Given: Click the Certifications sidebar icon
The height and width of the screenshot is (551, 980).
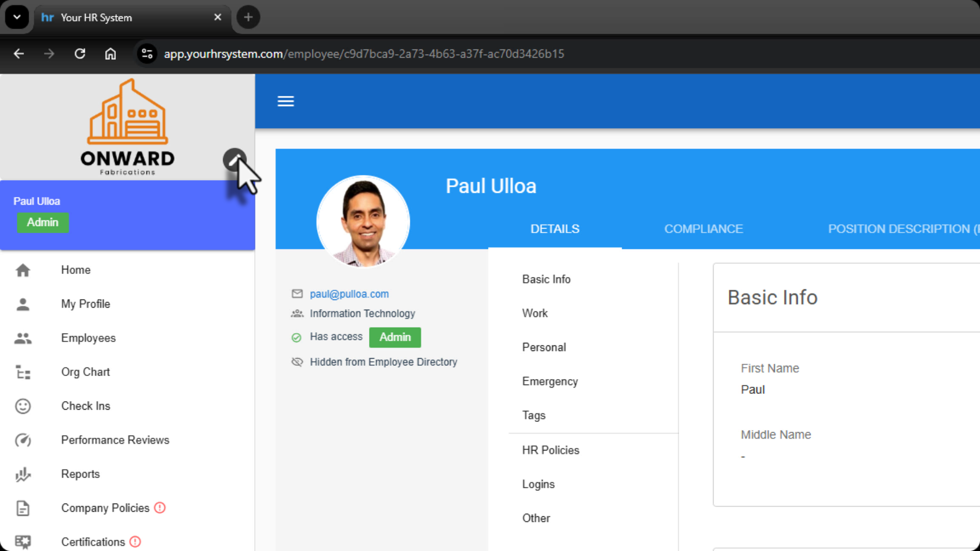Looking at the screenshot, I should click(23, 542).
